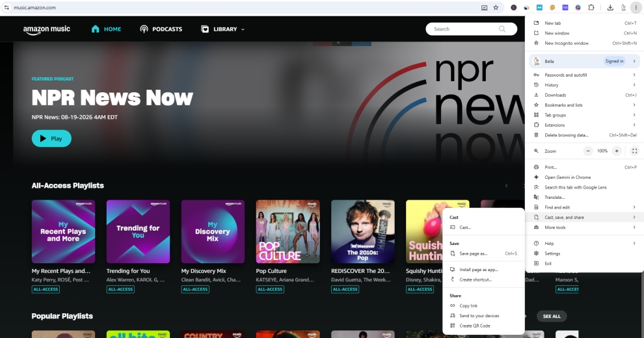Go to the HOME tab

(x=107, y=29)
